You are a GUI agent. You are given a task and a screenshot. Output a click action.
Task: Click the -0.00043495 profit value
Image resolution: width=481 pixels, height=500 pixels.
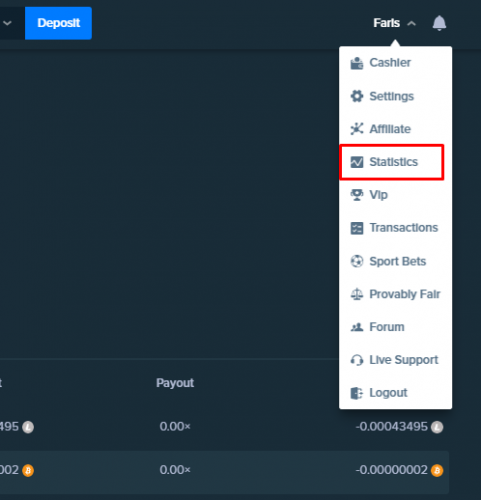click(x=392, y=427)
